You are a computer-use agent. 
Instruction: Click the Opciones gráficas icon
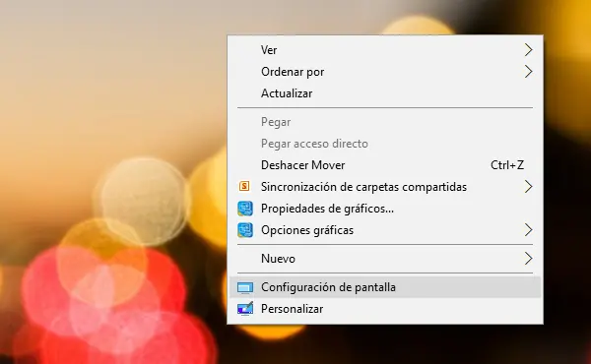click(245, 230)
